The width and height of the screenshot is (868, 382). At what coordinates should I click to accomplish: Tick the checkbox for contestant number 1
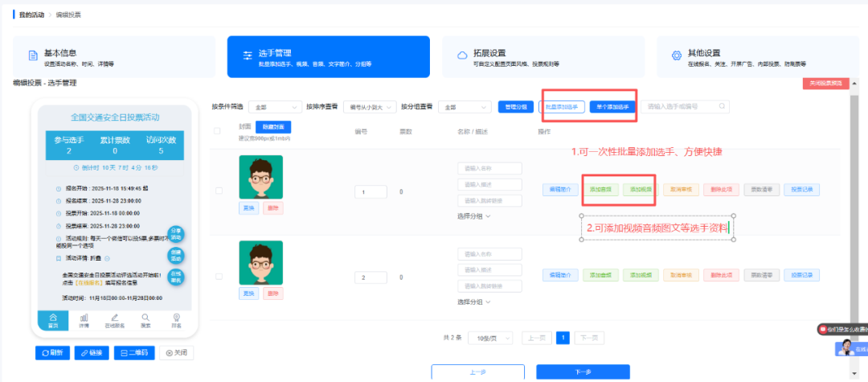pos(219,191)
